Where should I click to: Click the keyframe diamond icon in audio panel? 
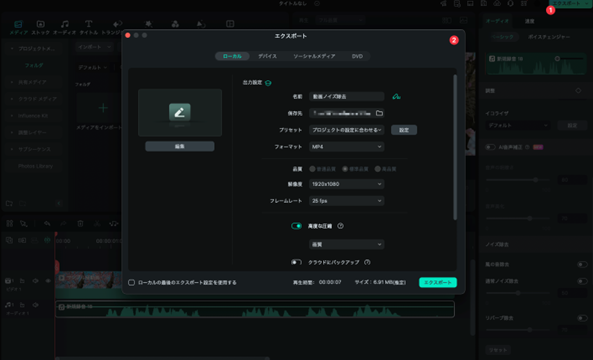(x=578, y=91)
